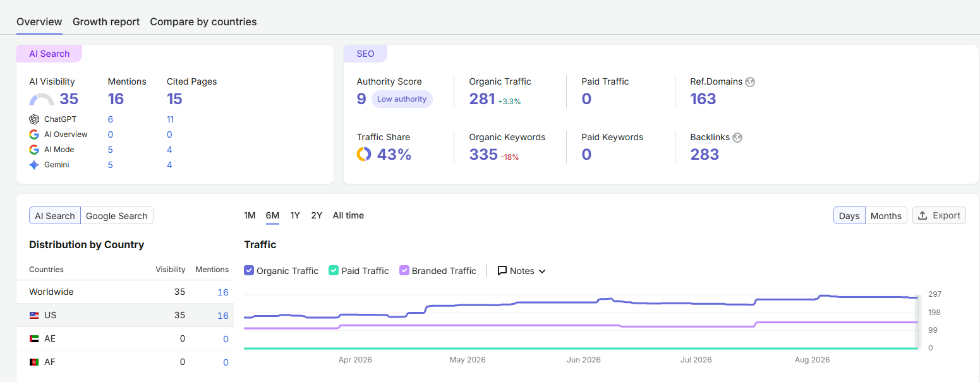The width and height of the screenshot is (980, 382).
Task: Click the Gemini sparkle icon
Action: [x=34, y=165]
